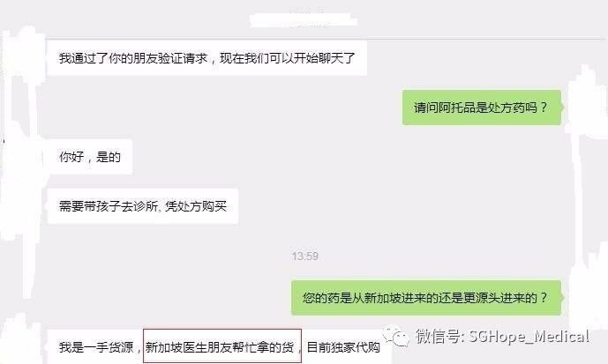Select the green message asking about 新加坡 source
The height and width of the screenshot is (364, 608).
(426, 297)
